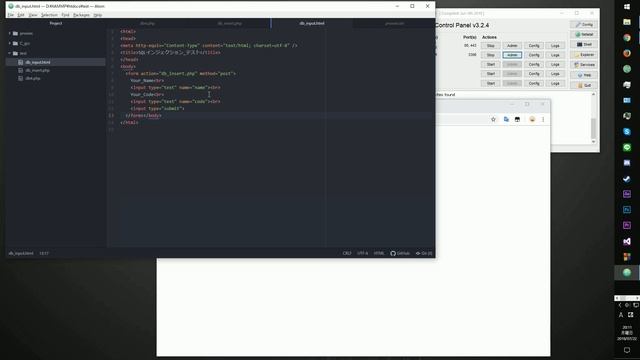Open Logs for port 3306 module
The image size is (640, 360).
(x=555, y=55)
